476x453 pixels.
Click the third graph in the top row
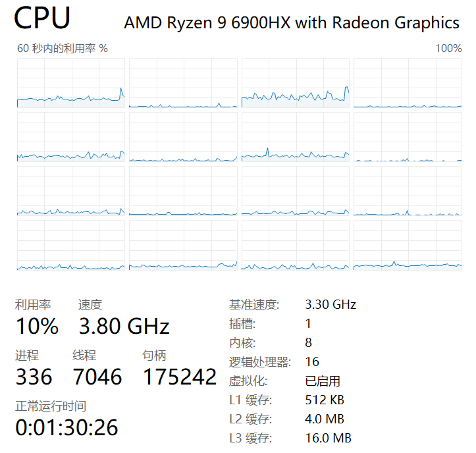click(295, 83)
